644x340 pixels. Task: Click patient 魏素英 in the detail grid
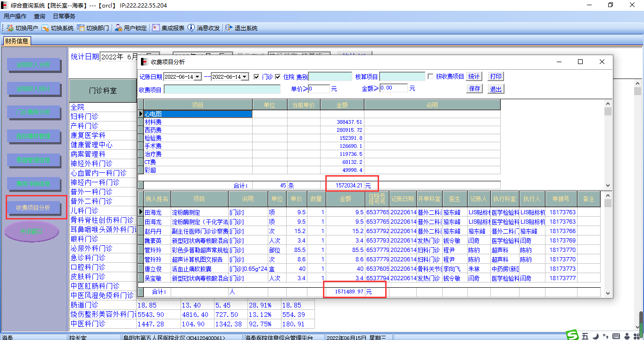pyautogui.click(x=154, y=241)
